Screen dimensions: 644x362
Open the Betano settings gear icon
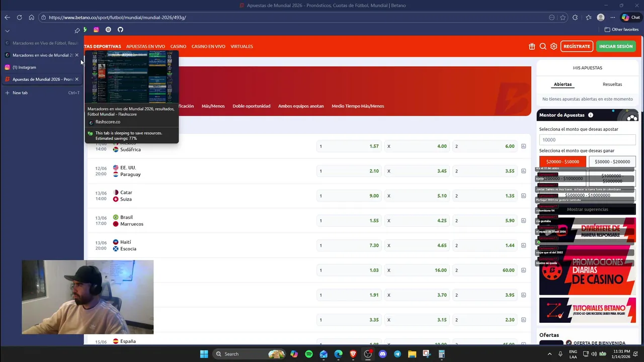click(x=554, y=46)
